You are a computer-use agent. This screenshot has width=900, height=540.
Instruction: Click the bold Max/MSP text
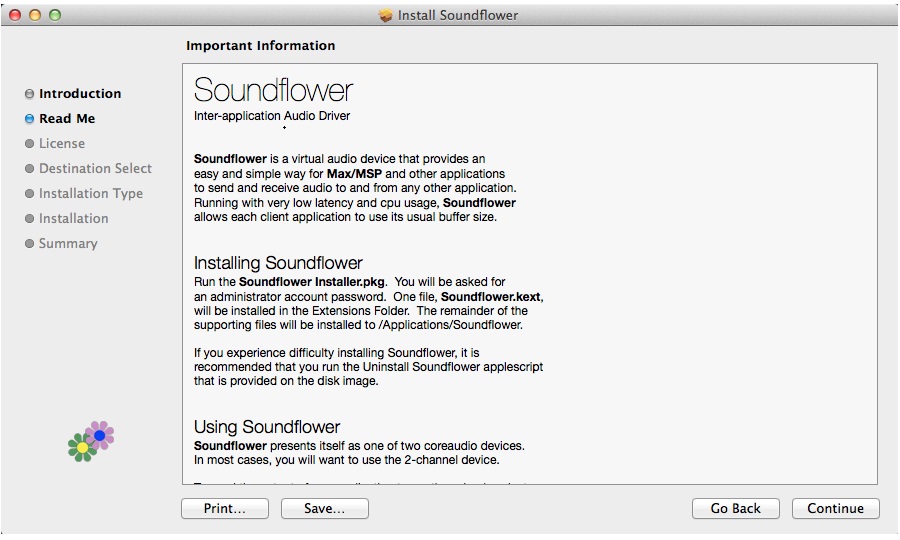pos(354,174)
